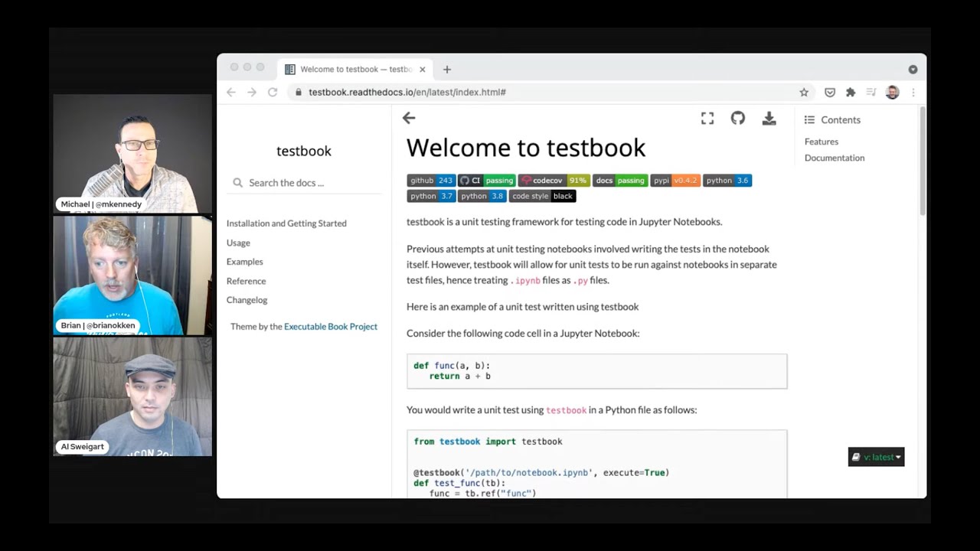Screen dimensions: 980x551
Task: Open the reading list icon
Action: click(x=871, y=92)
